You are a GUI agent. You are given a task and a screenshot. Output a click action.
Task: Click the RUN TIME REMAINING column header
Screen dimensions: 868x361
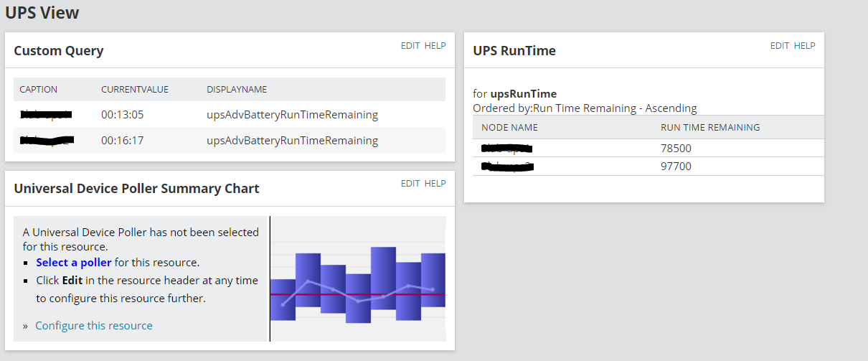click(x=710, y=128)
